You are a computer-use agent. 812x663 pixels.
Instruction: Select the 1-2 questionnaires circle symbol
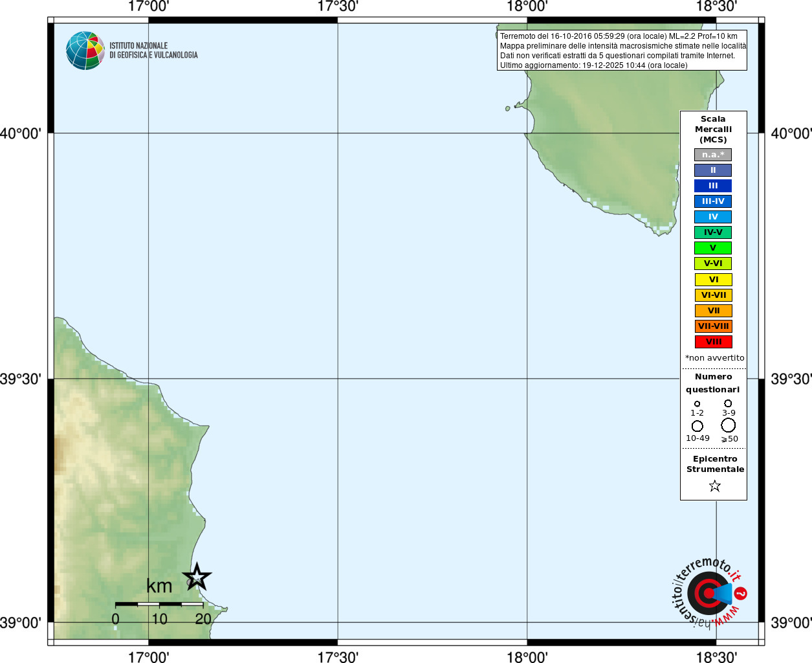tap(697, 404)
